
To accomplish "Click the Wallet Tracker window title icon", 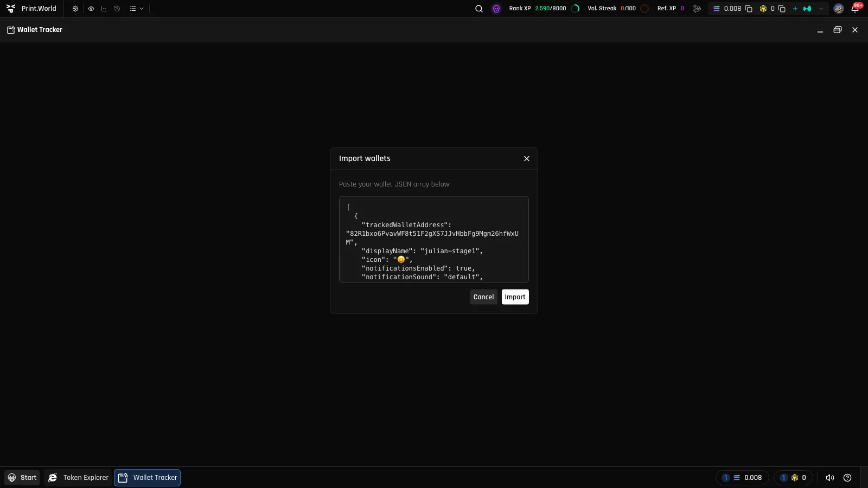I will 11,30.
